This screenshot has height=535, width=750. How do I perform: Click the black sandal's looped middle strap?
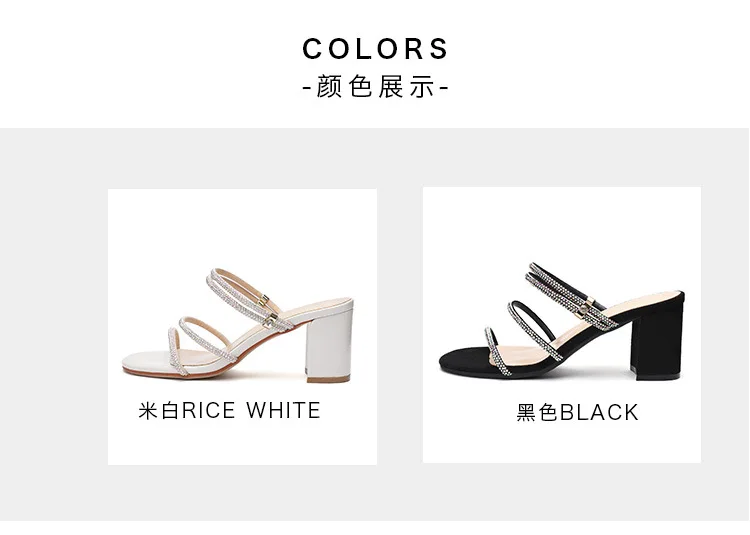tap(533, 329)
